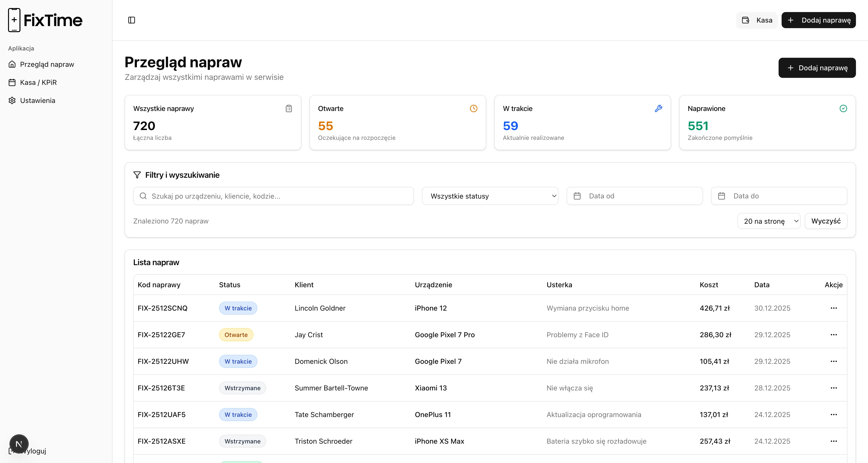Click the funnel filter icon
Screen dimensions: 868x463
[137, 175]
